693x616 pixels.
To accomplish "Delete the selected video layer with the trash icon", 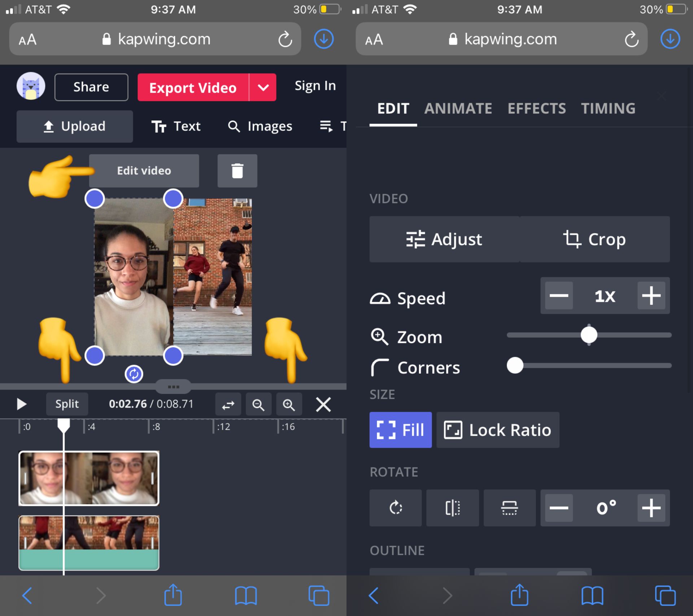I will (237, 171).
